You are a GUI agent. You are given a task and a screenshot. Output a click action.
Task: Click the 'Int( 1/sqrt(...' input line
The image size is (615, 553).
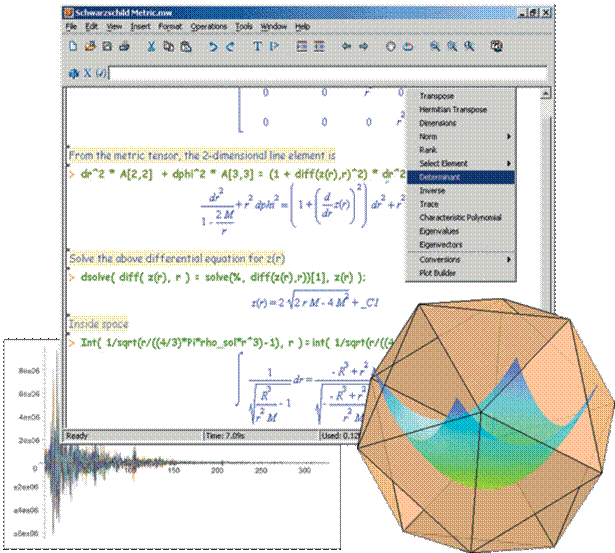point(236,343)
